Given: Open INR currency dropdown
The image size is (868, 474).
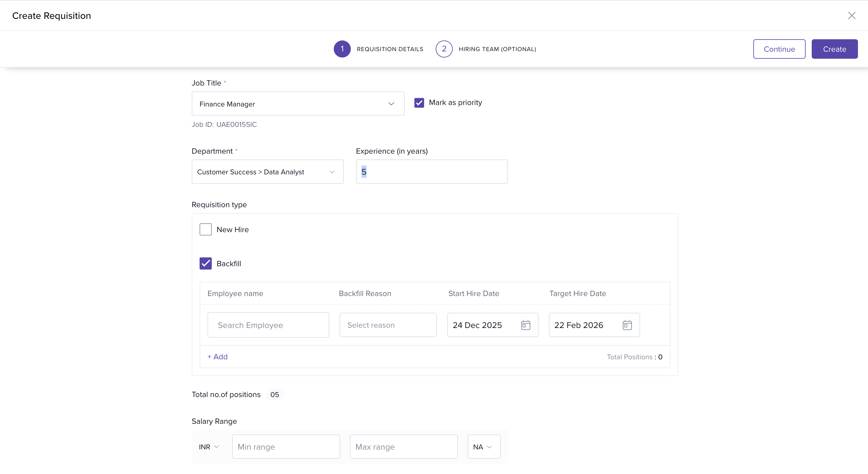Looking at the screenshot, I should tap(209, 447).
